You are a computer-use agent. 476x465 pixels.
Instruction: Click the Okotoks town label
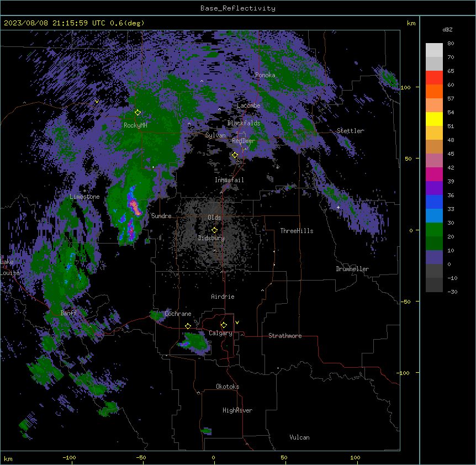(x=228, y=387)
